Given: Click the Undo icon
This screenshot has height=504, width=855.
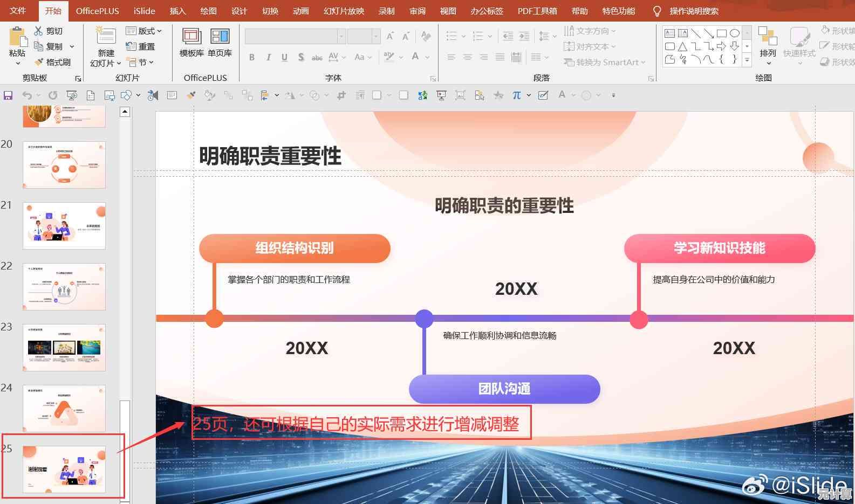Looking at the screenshot, I should [x=26, y=95].
